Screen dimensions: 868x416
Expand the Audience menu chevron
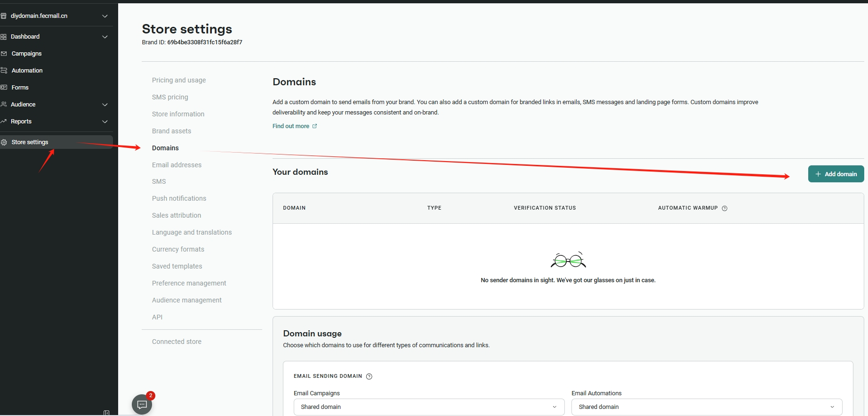(x=105, y=105)
